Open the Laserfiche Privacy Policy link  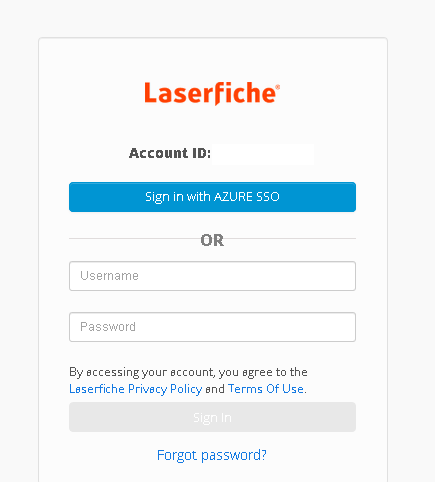point(135,389)
